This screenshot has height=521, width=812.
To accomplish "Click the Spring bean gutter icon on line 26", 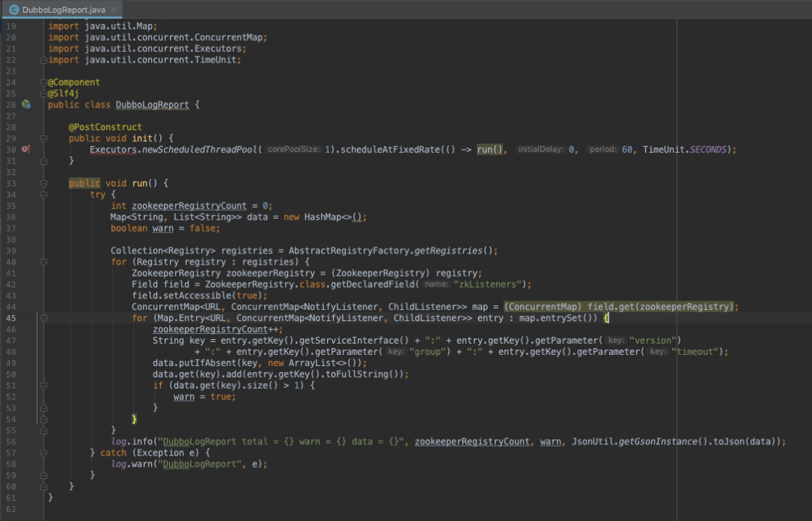I will pyautogui.click(x=26, y=105).
